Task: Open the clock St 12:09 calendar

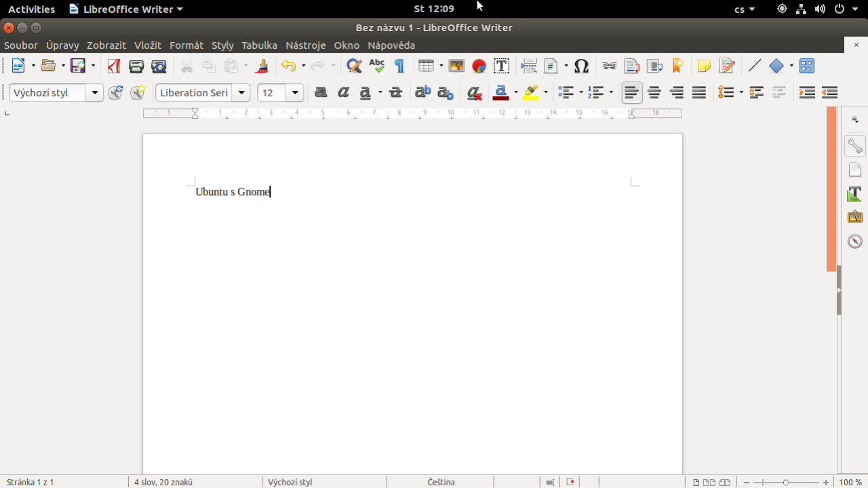Action: tap(434, 9)
